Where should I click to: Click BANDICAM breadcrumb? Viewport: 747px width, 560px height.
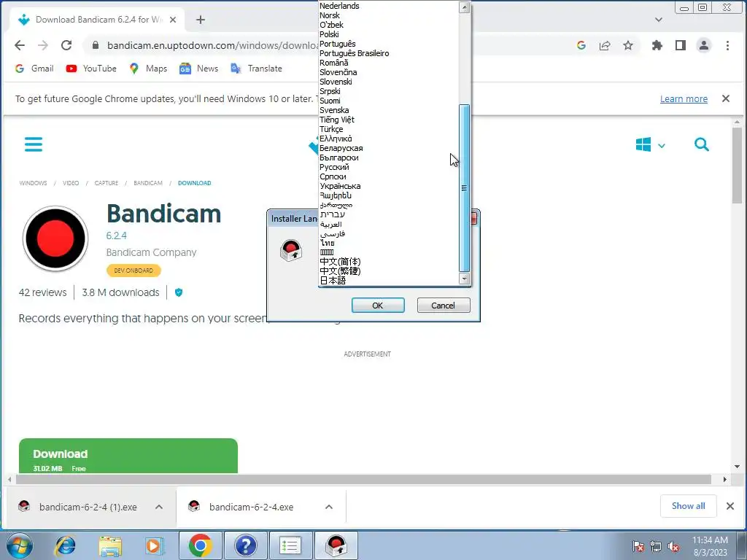pyautogui.click(x=147, y=183)
